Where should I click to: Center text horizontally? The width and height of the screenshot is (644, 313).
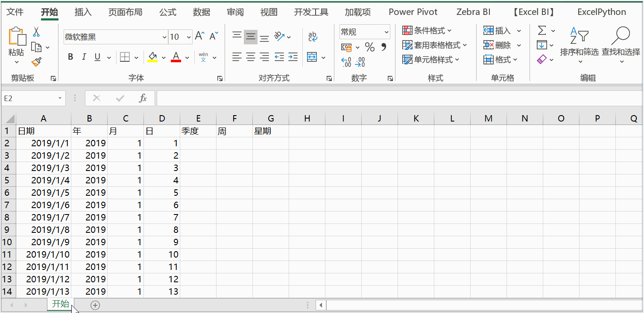(x=251, y=57)
